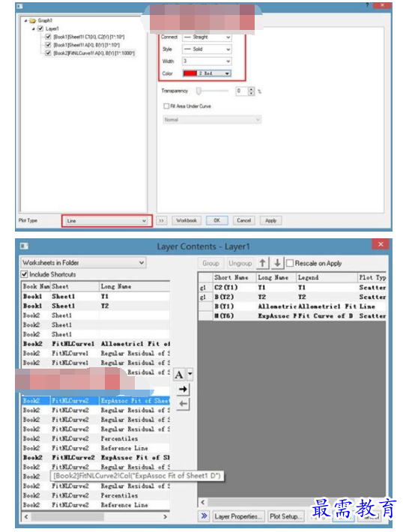
Task: Open the disabled Normal fill dropdown
Action: point(212,119)
